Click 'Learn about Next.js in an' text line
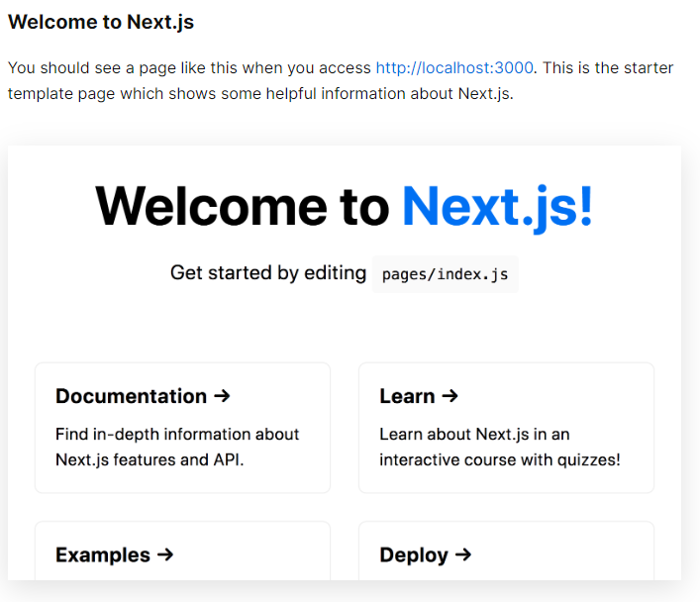The image size is (700, 602). [474, 434]
